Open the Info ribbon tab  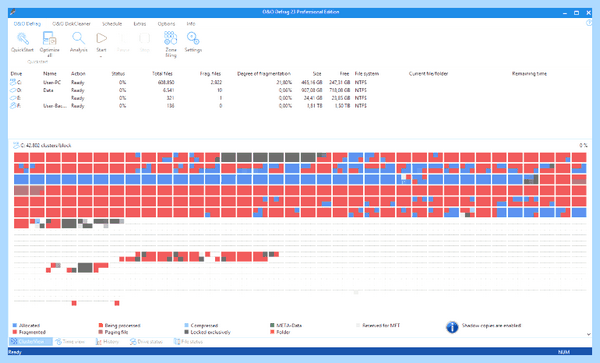click(191, 24)
